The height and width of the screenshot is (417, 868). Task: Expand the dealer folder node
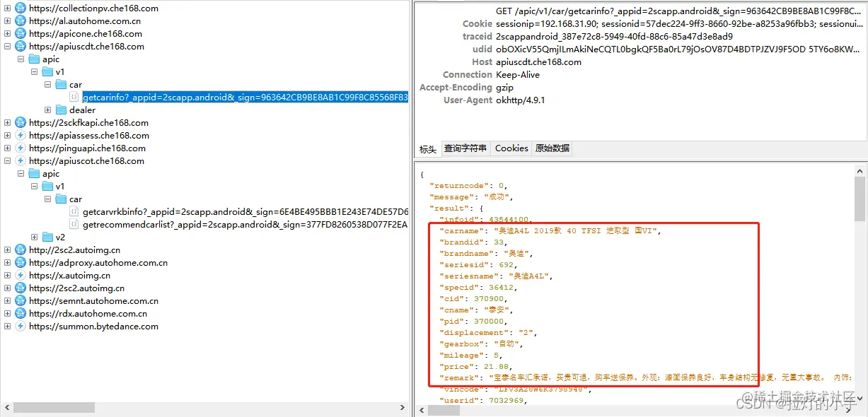47,110
